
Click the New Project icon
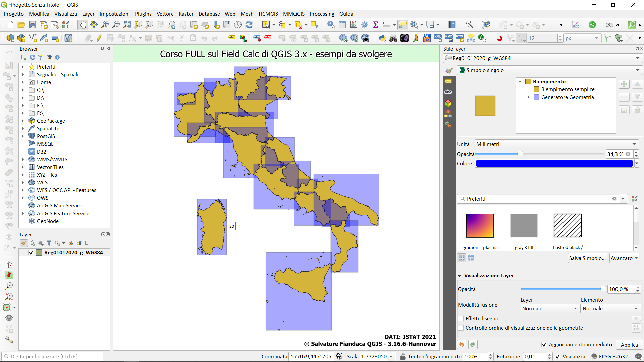pyautogui.click(x=10, y=25)
